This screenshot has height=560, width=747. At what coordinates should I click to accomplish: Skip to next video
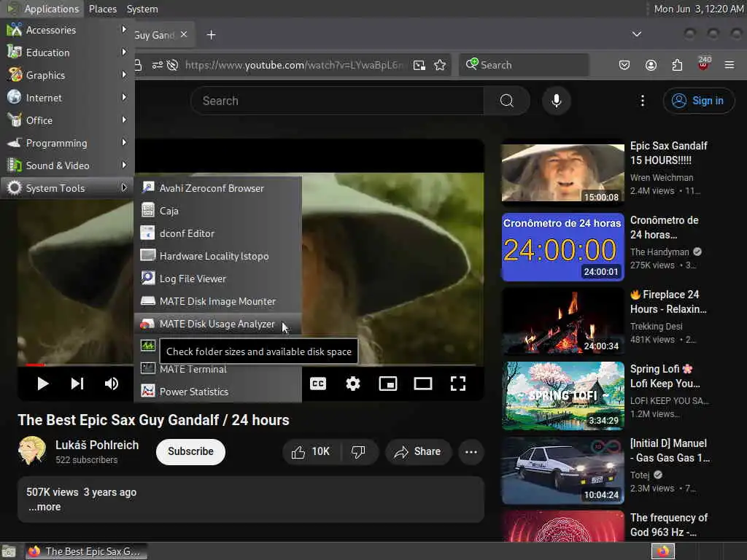pos(77,384)
